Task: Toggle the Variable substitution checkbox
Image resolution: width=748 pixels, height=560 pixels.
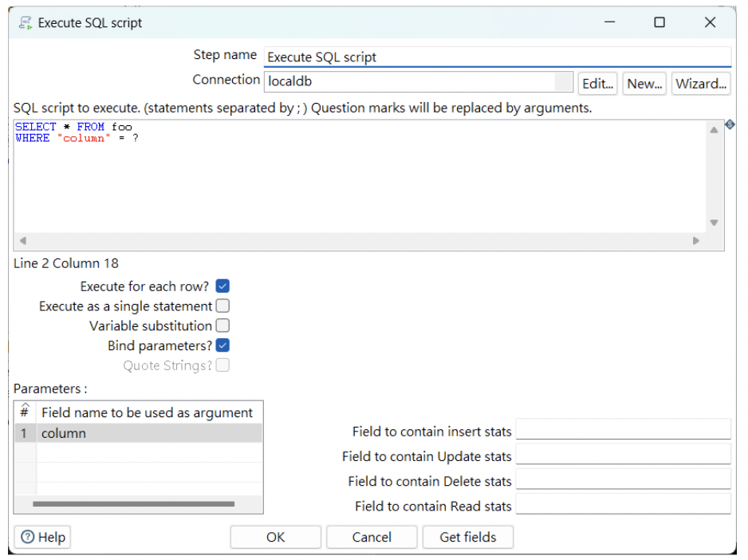Action: 222,325
